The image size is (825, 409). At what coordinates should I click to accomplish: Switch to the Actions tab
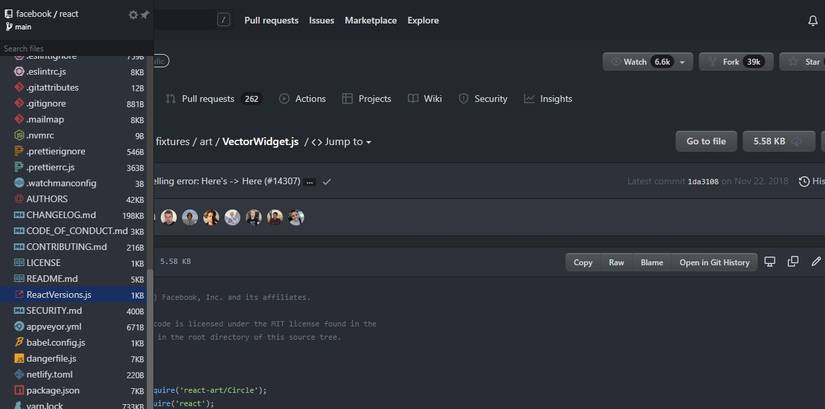(x=303, y=98)
